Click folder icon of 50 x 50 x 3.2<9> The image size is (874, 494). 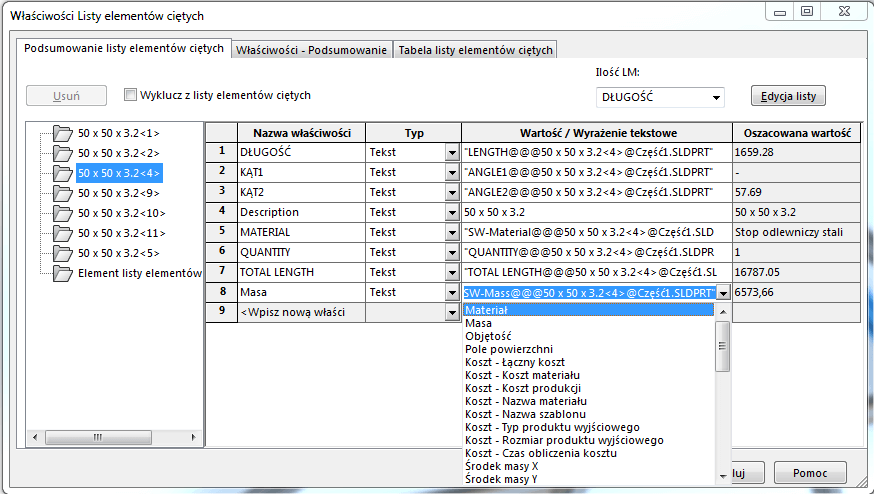63,193
